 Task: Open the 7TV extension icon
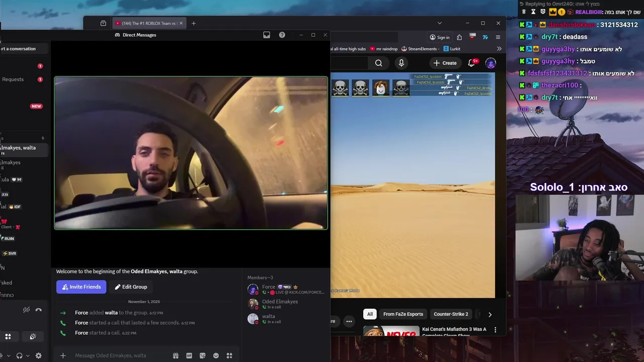pos(485,37)
